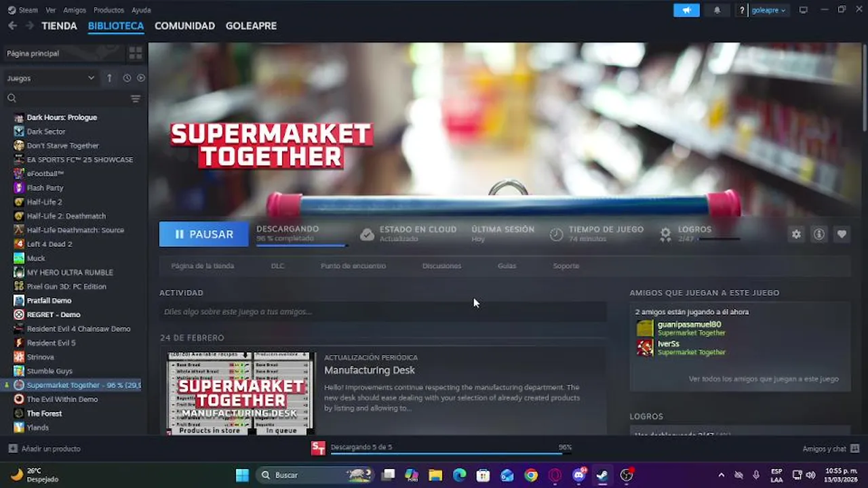View all friends playing this game
Viewport: 868px width, 488px height.
coord(764,379)
